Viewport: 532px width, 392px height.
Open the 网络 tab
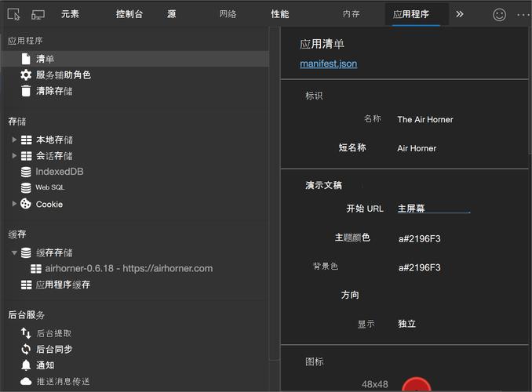(x=228, y=14)
